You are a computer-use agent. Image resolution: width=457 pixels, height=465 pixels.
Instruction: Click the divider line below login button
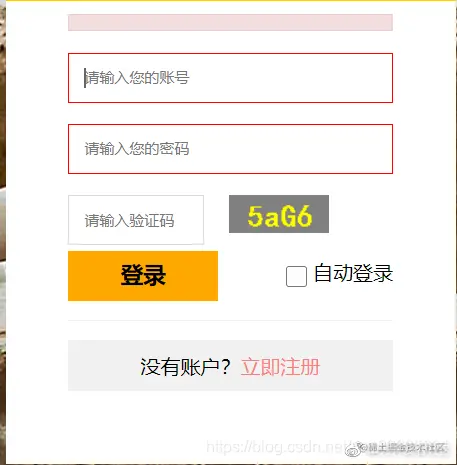click(x=230, y=320)
